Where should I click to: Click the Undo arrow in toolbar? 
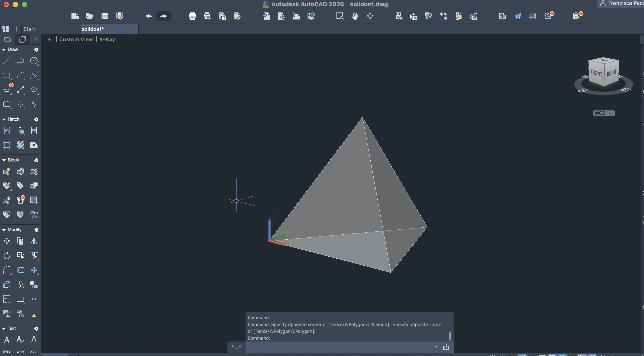click(149, 16)
